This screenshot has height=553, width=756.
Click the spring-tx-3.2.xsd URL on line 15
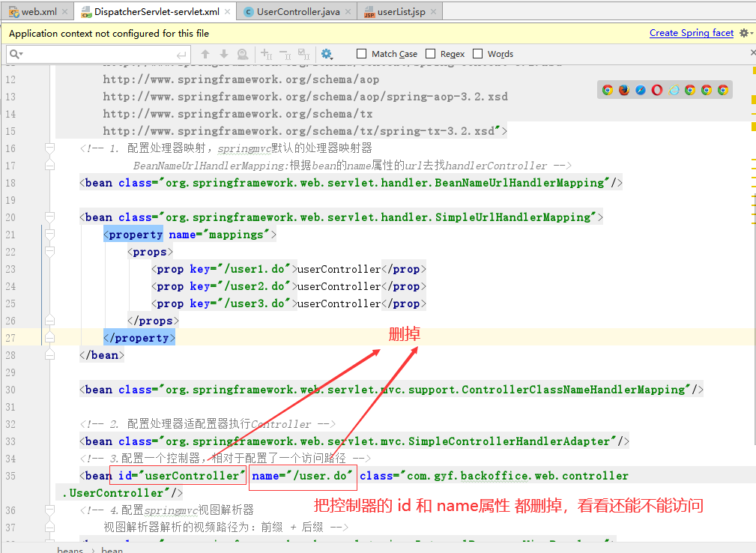(x=299, y=131)
